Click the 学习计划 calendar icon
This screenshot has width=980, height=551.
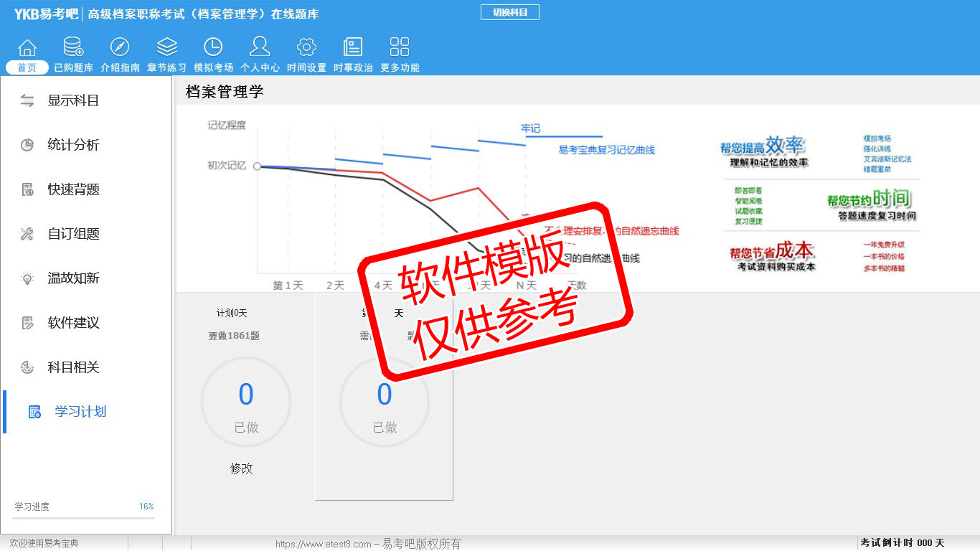coord(34,412)
